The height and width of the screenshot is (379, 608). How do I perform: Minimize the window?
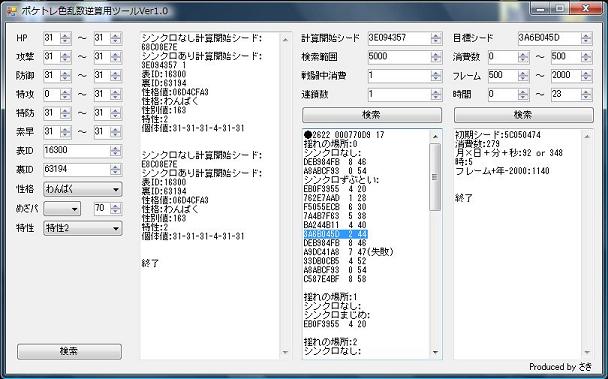[x=541, y=9]
